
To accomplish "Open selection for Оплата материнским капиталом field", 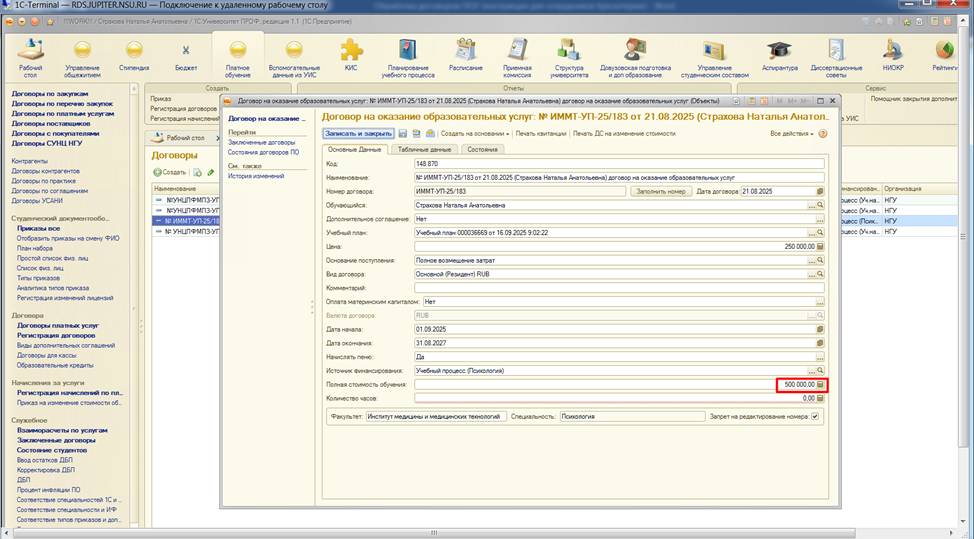I will coord(820,301).
